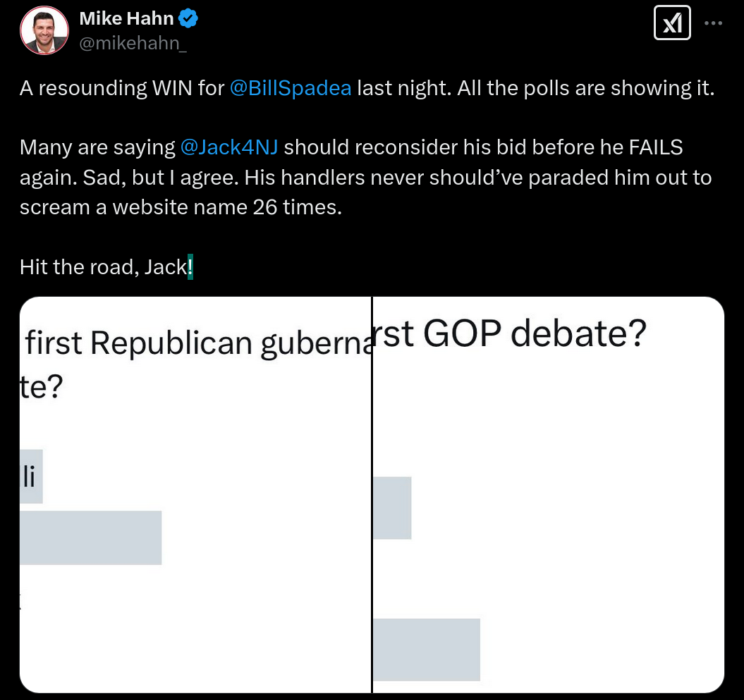Click the highlighted exclamation mark after 'Jack'
Screen dimensions: 744x700
(x=190, y=267)
